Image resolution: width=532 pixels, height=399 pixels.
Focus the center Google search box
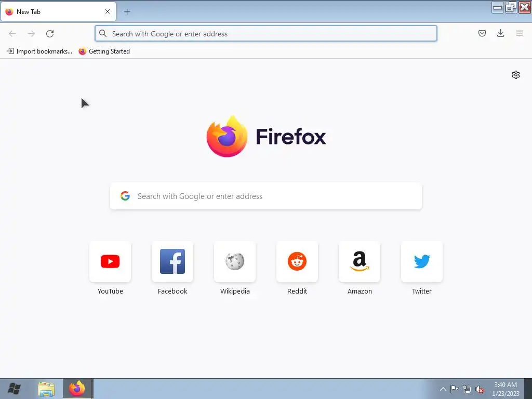pos(265,196)
